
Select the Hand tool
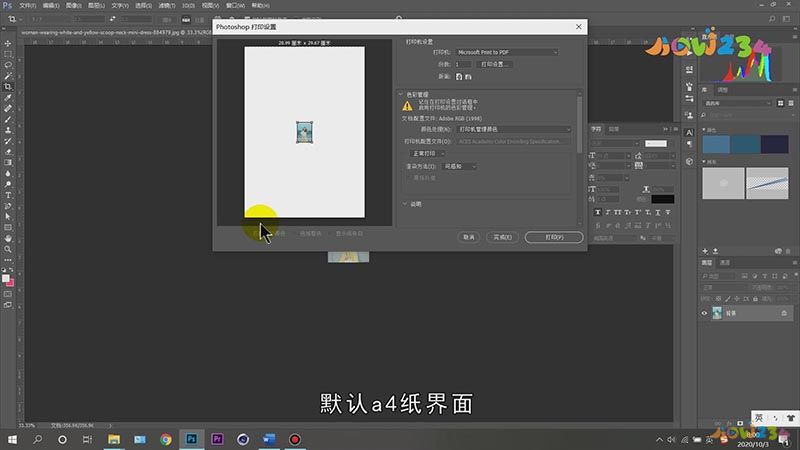tap(8, 238)
